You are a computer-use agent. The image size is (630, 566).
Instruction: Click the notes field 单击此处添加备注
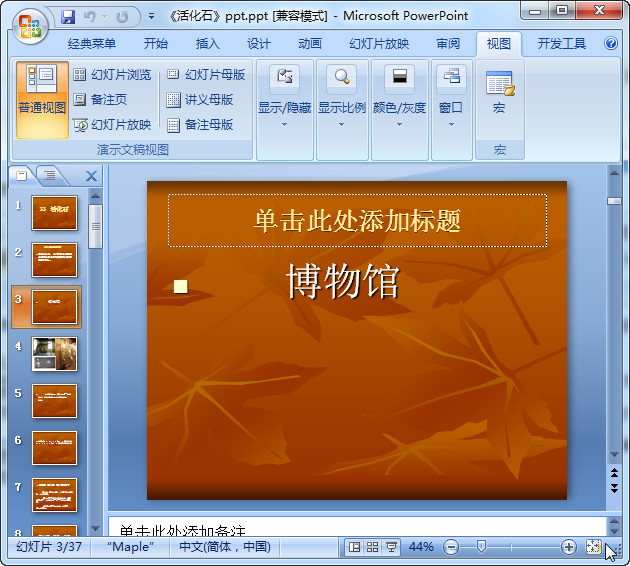(x=357, y=527)
